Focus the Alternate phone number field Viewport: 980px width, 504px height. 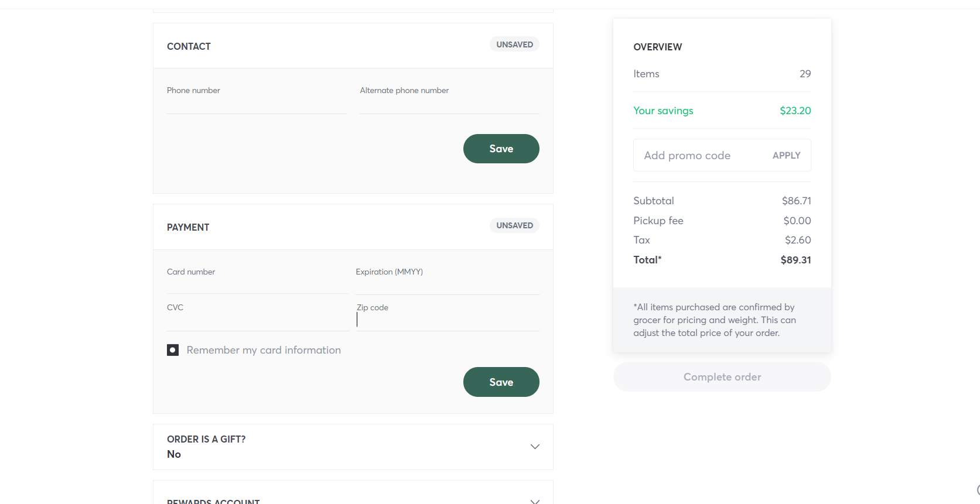pos(449,103)
